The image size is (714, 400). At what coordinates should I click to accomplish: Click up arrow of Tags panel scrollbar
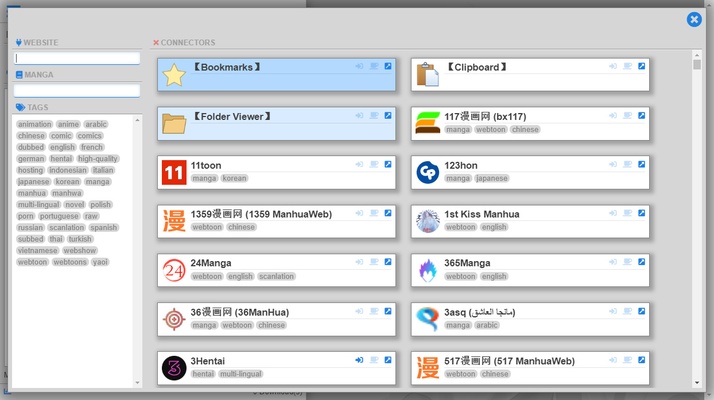138,120
